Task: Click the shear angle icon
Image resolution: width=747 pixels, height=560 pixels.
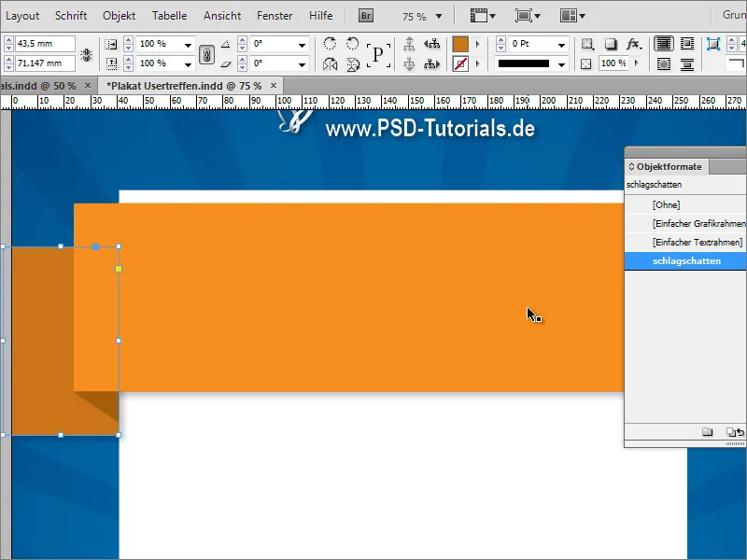Action: point(225,63)
